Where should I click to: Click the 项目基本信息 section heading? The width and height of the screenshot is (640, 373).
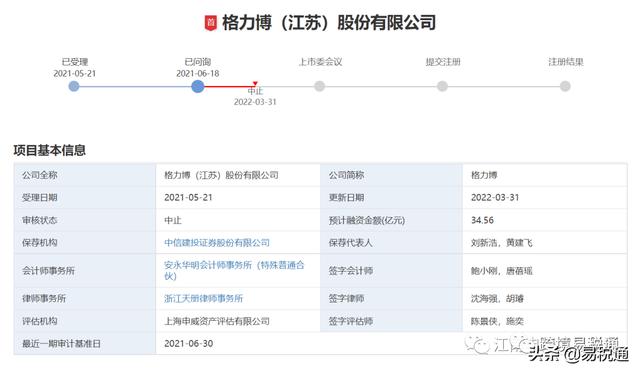(50, 150)
